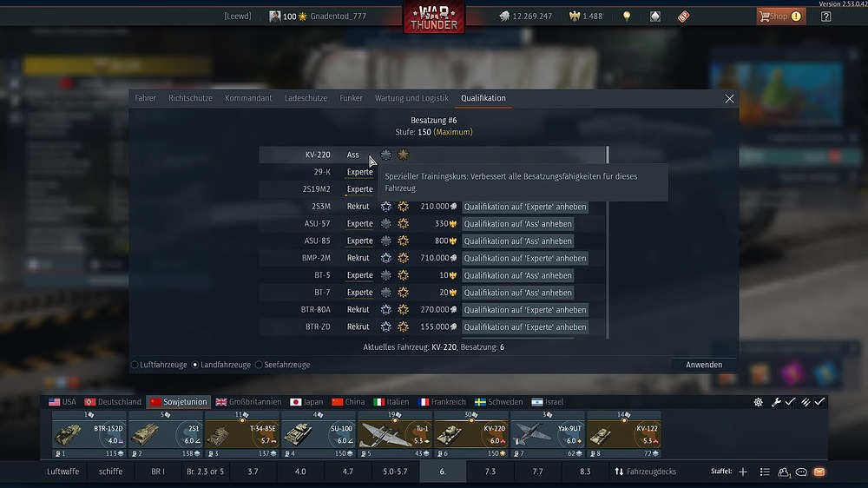This screenshot has width=868, height=488.
Task: Click the wrench repair icon
Action: (x=776, y=402)
